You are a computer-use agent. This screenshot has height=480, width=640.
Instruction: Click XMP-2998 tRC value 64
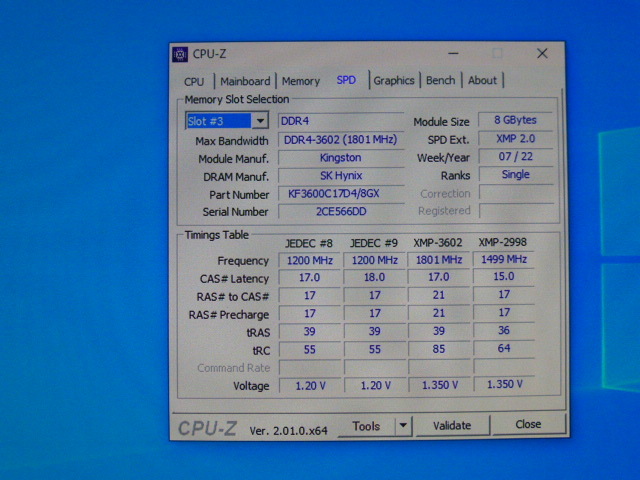pos(504,348)
